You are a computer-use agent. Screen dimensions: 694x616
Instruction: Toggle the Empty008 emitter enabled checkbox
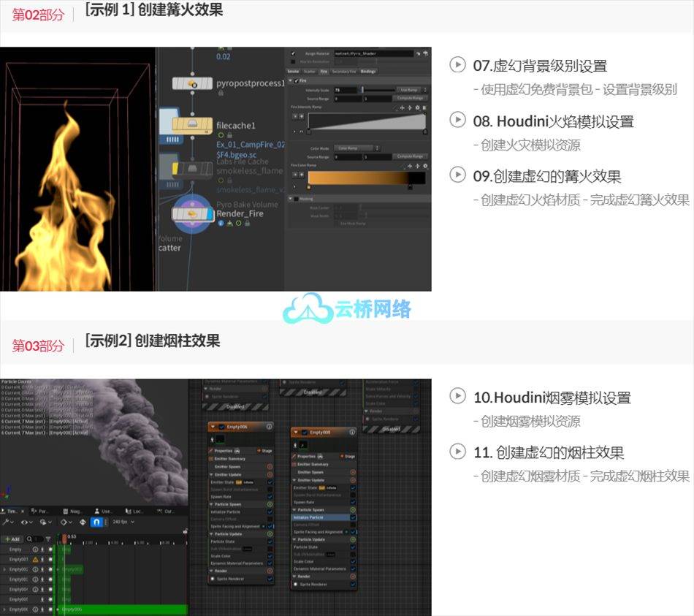click(x=305, y=433)
